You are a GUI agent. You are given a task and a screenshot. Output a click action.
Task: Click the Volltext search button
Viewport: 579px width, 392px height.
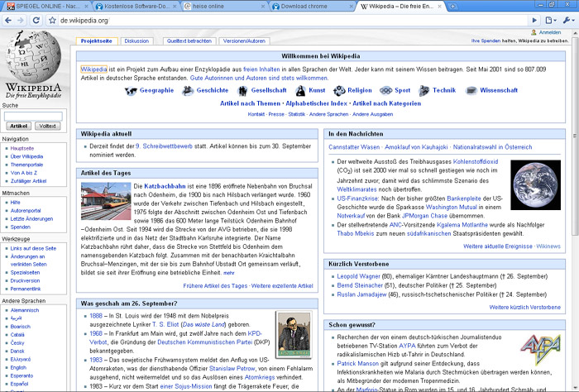[48, 126]
